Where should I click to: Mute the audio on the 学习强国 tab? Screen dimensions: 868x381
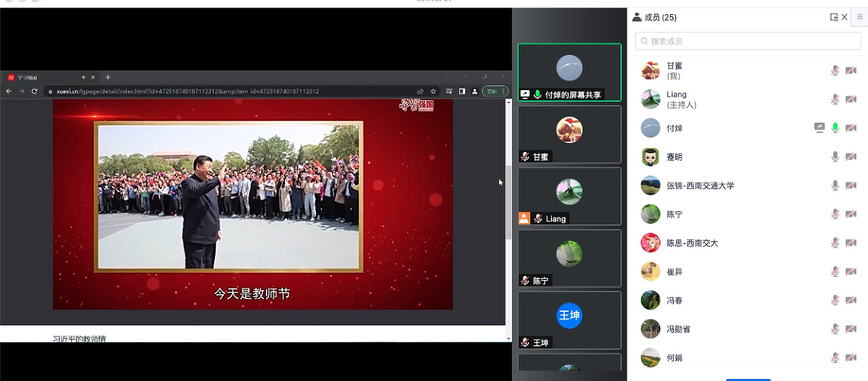pos(84,77)
